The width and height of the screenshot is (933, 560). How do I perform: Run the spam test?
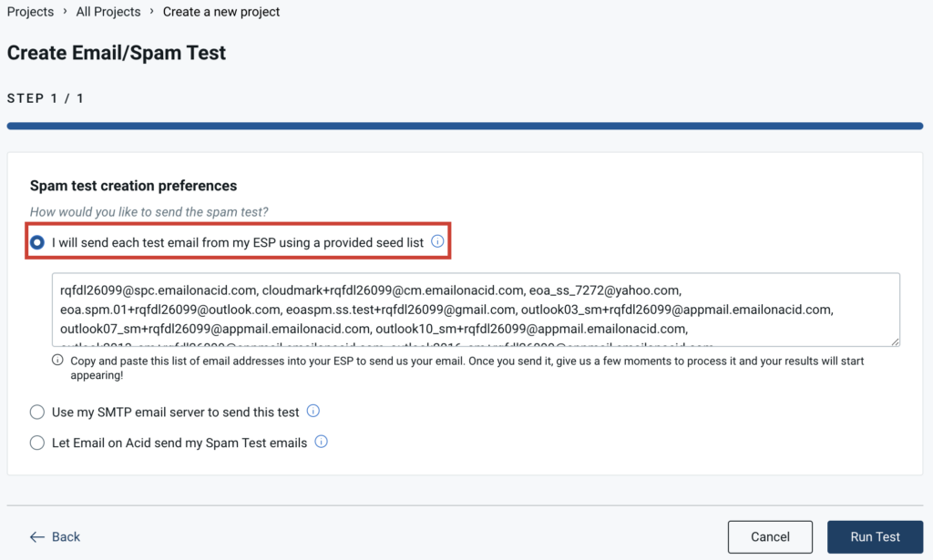[x=875, y=537]
